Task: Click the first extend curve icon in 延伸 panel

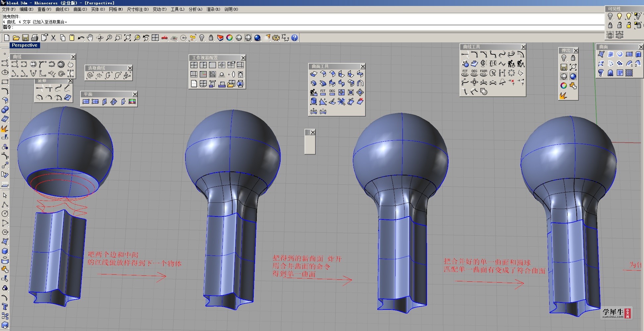Action: pos(40,88)
